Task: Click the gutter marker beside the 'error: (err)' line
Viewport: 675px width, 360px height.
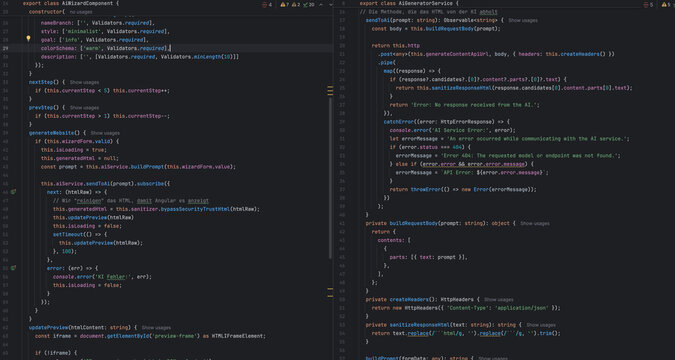Action: point(13,268)
